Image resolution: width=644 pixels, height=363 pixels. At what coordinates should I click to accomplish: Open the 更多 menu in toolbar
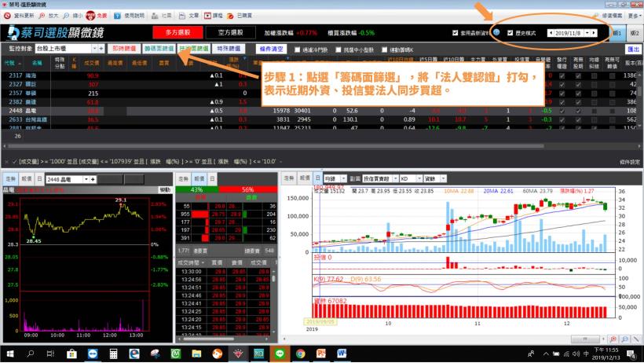pyautogui.click(x=634, y=16)
